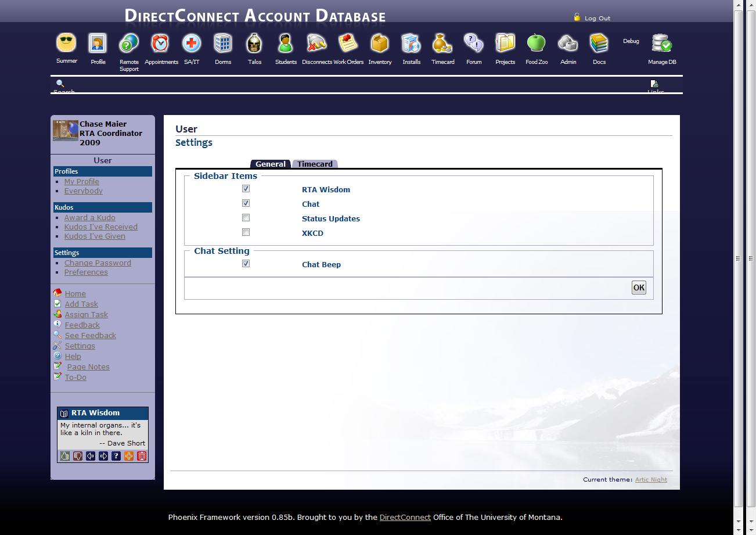Toggle the Chat Beep checkbox
This screenshot has height=535, width=756.
pos(246,264)
